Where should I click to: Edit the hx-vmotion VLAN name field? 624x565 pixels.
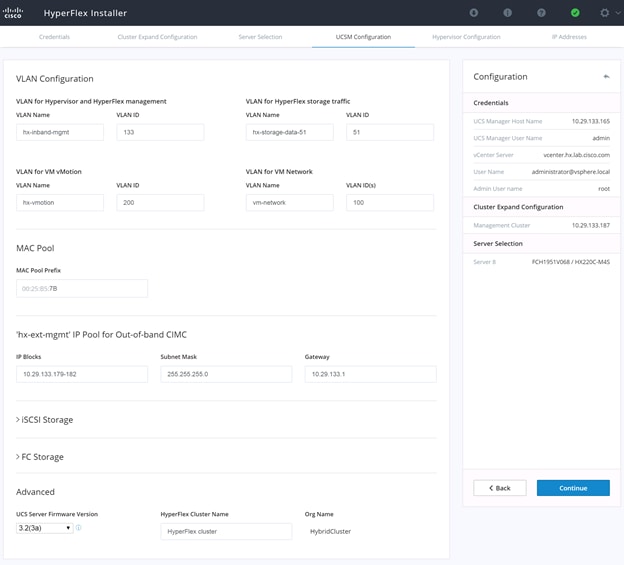60,203
